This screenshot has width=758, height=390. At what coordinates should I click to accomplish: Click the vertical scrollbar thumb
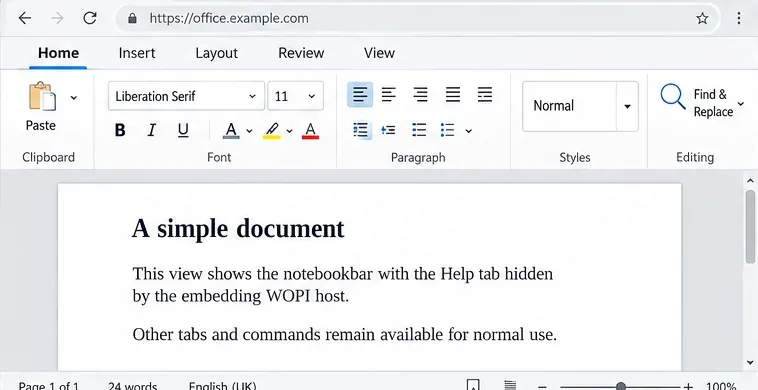coord(750,226)
